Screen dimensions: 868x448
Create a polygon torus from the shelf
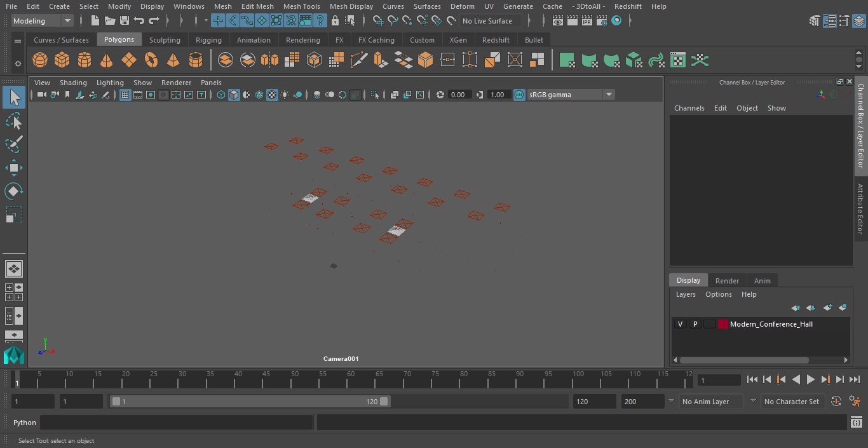[151, 60]
